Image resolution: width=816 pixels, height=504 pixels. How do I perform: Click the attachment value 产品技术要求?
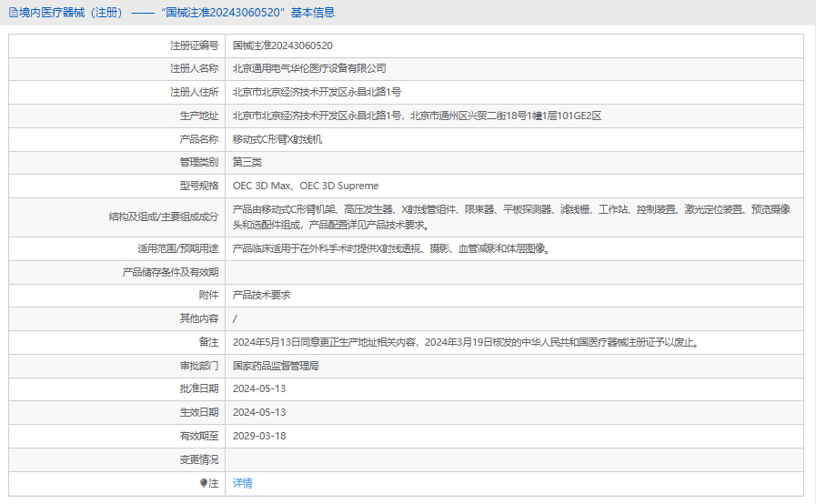[x=262, y=295]
